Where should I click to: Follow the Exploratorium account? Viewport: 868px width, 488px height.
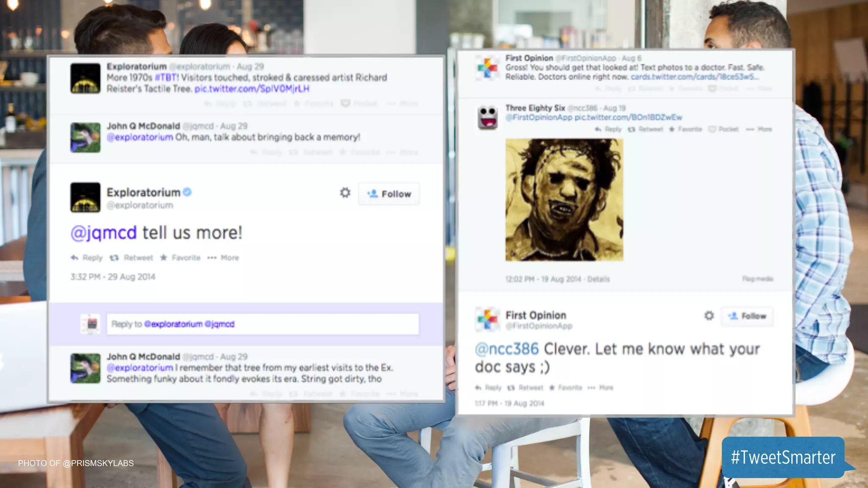click(x=389, y=194)
